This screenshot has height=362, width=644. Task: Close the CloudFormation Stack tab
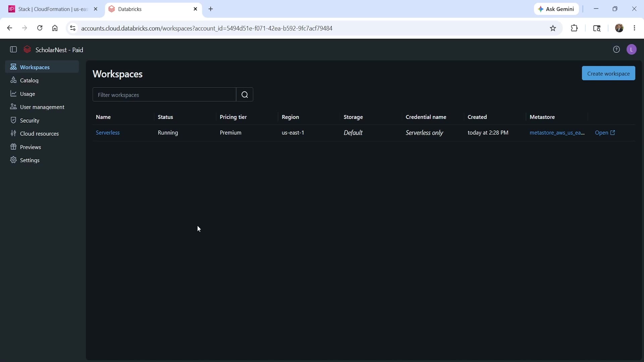pos(96,9)
